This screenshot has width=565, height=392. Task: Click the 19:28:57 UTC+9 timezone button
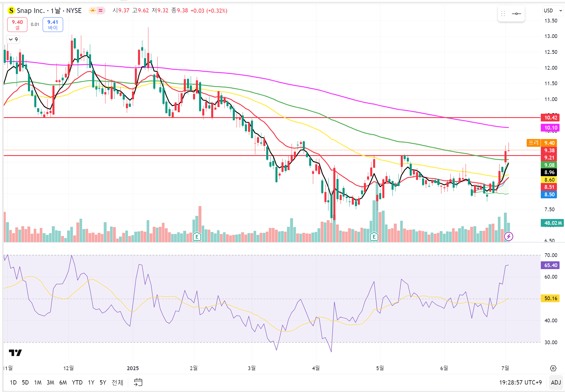[x=520, y=383]
